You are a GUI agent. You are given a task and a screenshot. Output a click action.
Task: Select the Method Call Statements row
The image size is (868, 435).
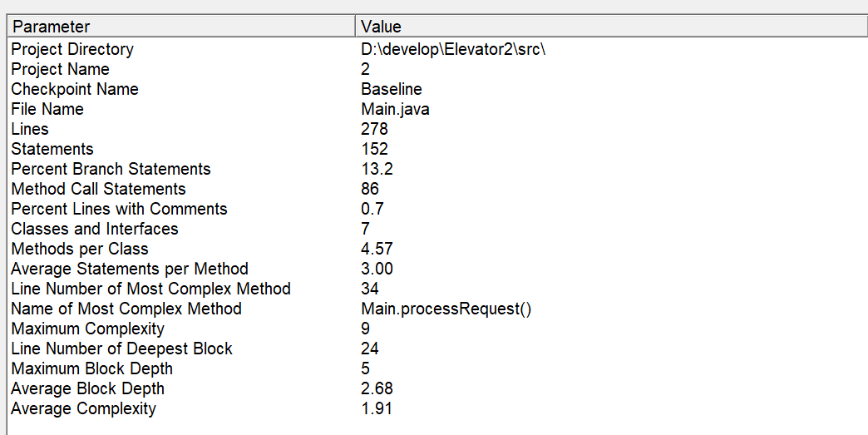click(98, 189)
